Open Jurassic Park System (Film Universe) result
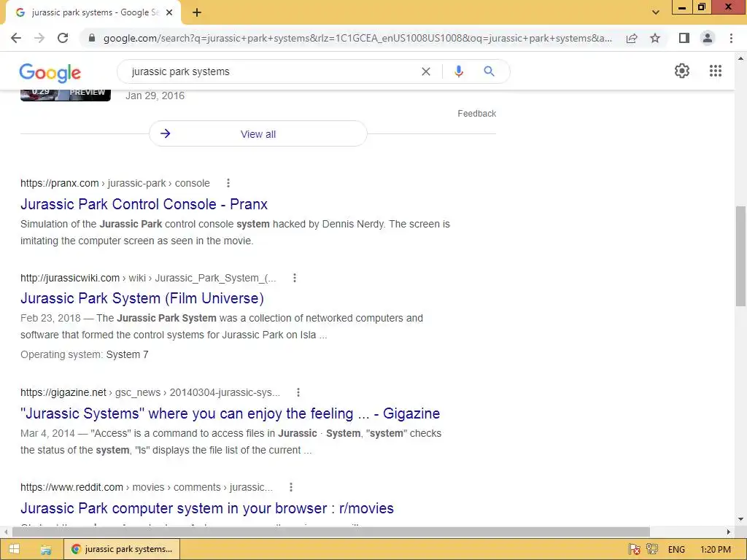Viewport: 747px width, 560px height. click(x=142, y=298)
